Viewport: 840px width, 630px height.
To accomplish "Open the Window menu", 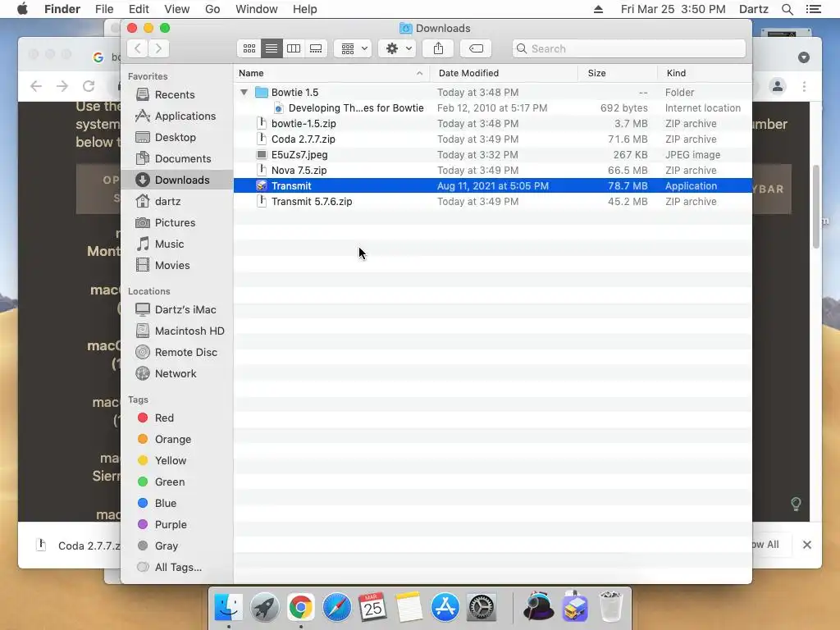I will (257, 9).
